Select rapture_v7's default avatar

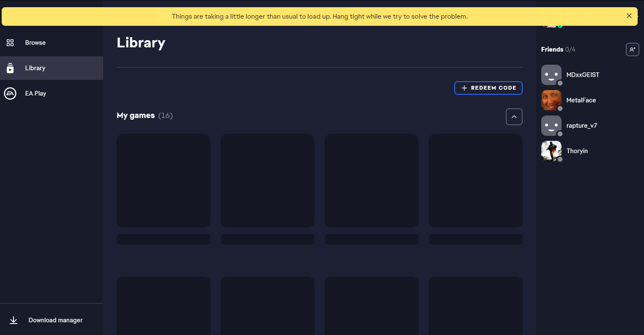[x=551, y=126]
